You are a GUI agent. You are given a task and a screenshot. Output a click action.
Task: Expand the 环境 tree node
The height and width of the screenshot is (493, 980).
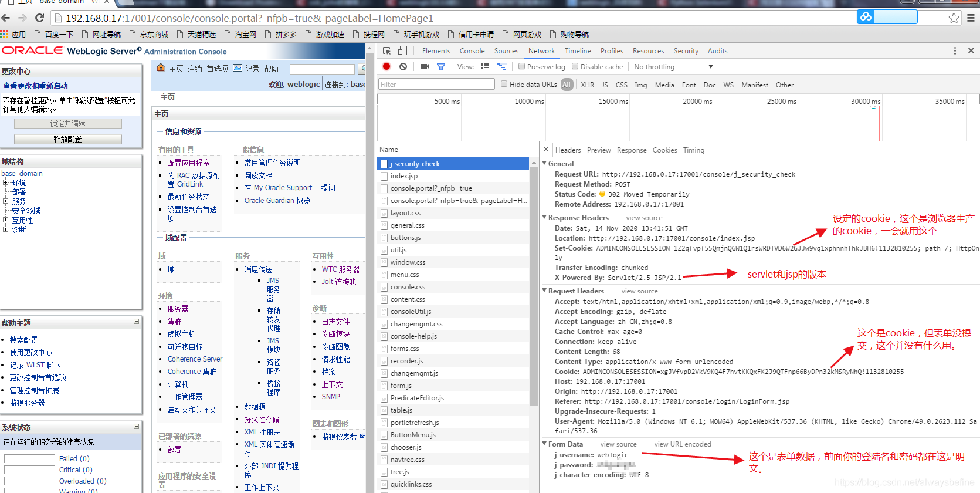(x=5, y=183)
